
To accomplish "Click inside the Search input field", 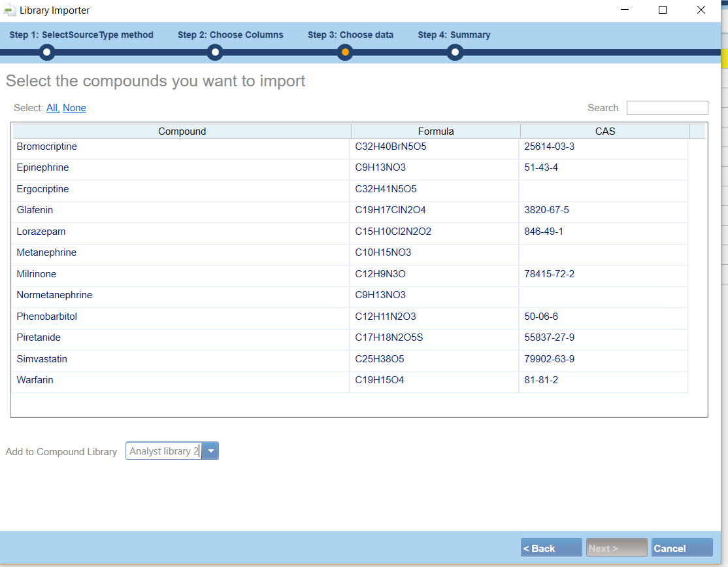I will click(x=667, y=108).
